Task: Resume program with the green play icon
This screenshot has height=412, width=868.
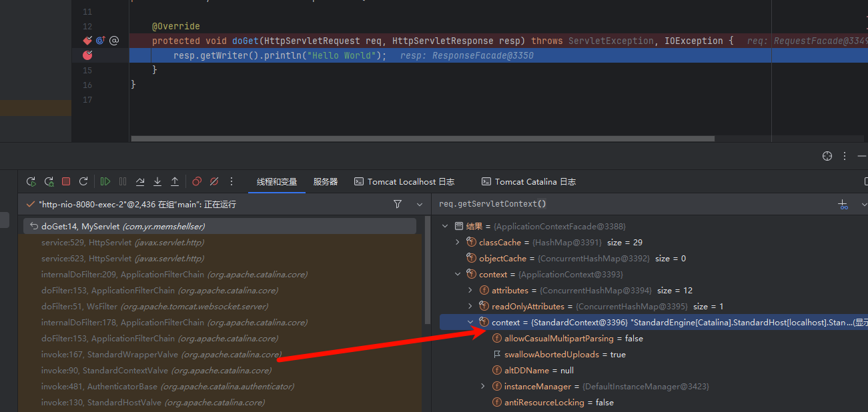Action: coord(105,181)
